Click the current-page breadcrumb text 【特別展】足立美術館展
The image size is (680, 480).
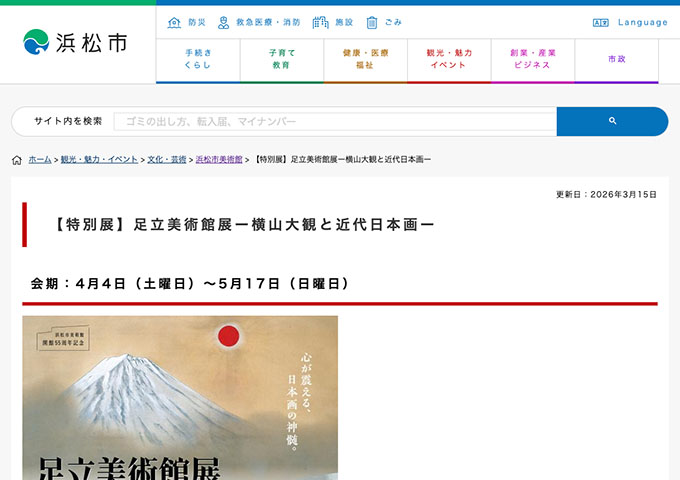click(342, 160)
